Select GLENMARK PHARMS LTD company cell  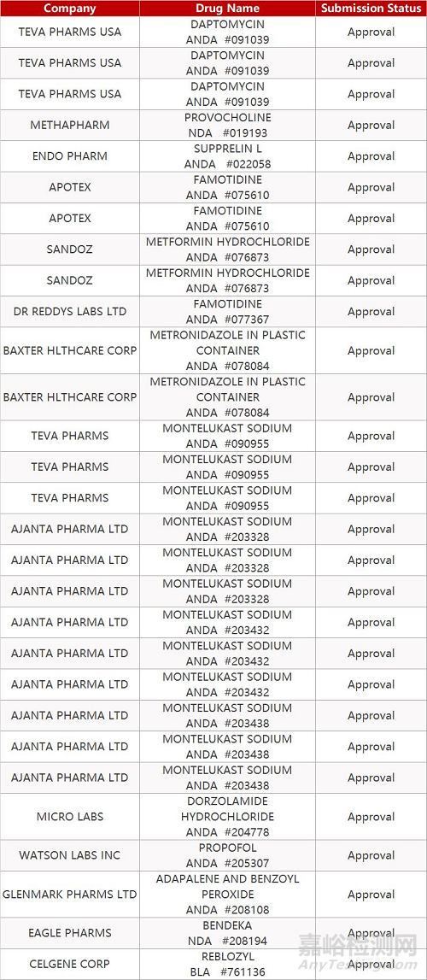(70, 895)
